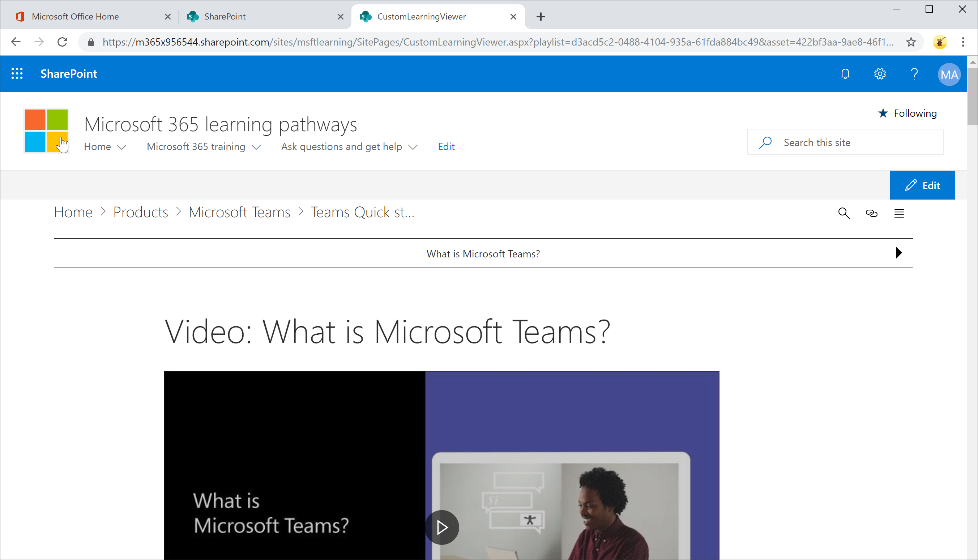Click the help question mark icon
The height and width of the screenshot is (560, 978).
914,73
